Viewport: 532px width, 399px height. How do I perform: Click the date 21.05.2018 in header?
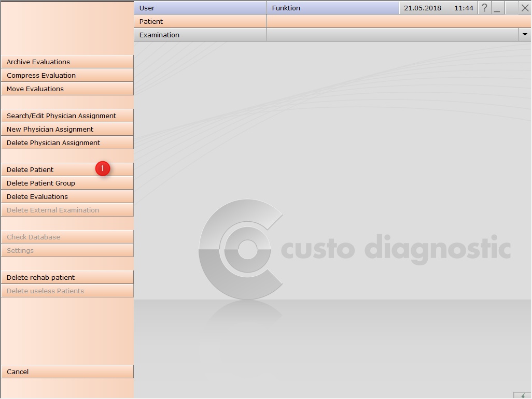pos(423,8)
